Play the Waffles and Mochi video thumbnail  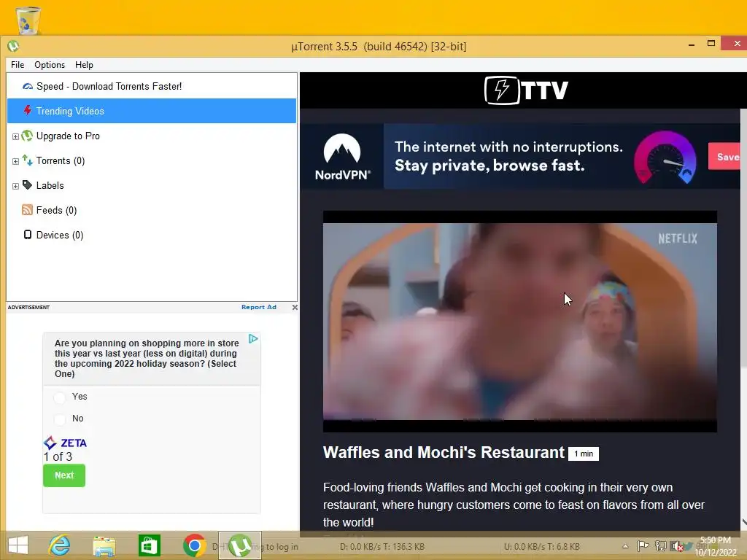(519, 322)
